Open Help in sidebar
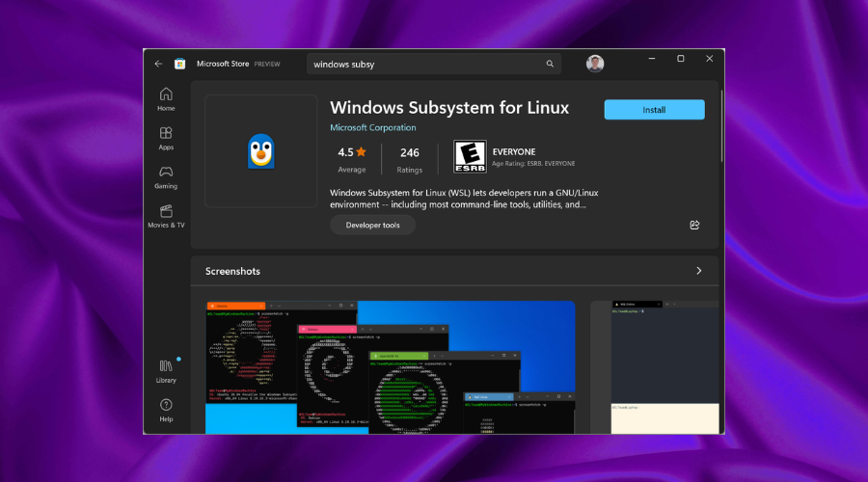The image size is (868, 482). click(x=166, y=411)
